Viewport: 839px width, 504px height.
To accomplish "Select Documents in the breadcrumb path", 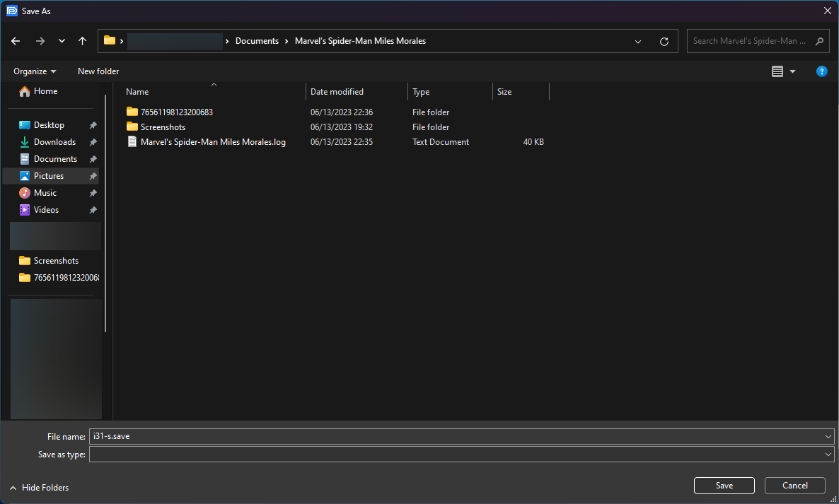I will pyautogui.click(x=257, y=41).
